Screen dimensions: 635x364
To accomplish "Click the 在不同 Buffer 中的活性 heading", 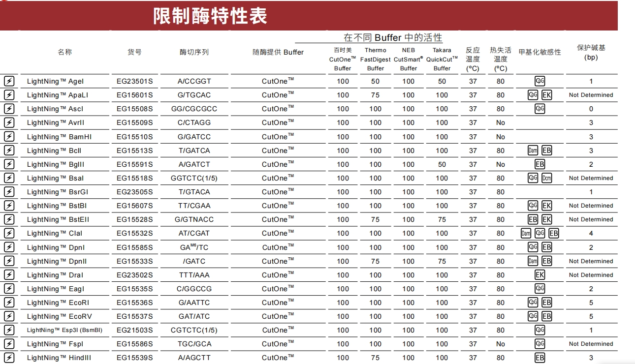I will coord(393,37).
